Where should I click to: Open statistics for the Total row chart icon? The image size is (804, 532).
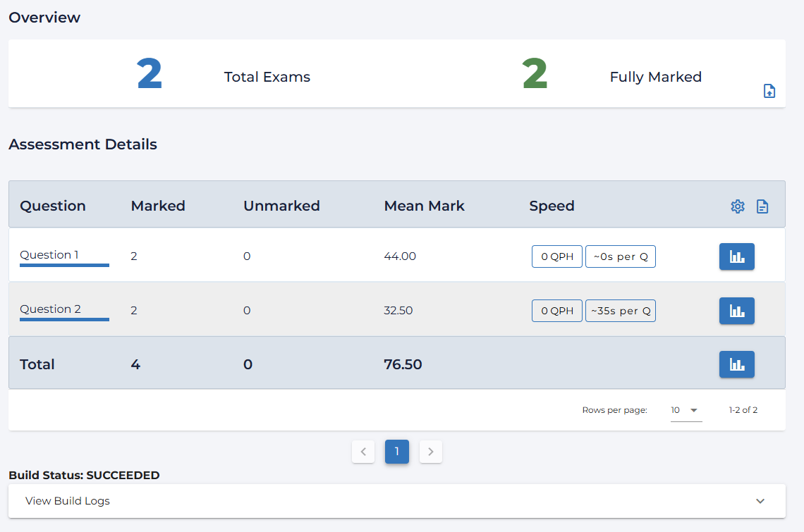(736, 364)
